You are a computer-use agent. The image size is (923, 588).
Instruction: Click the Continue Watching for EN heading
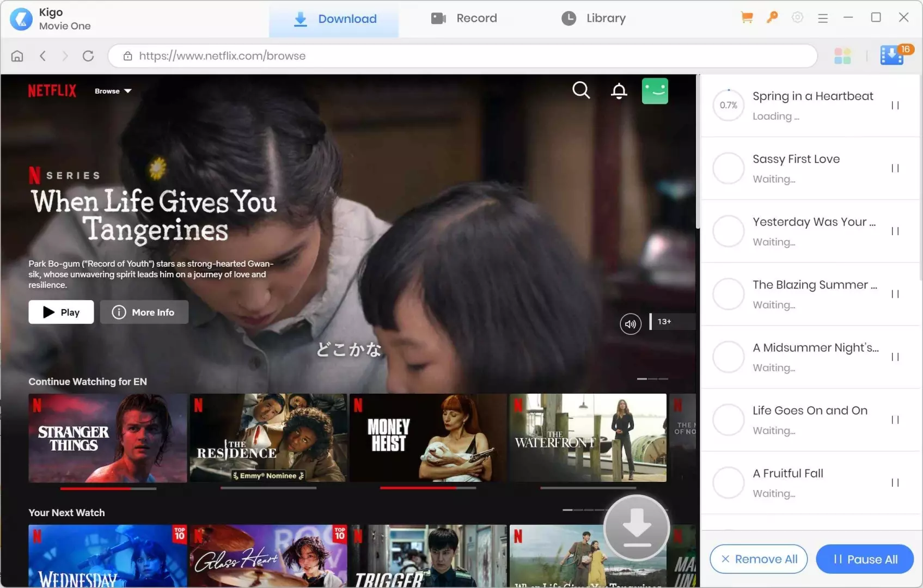pos(88,382)
